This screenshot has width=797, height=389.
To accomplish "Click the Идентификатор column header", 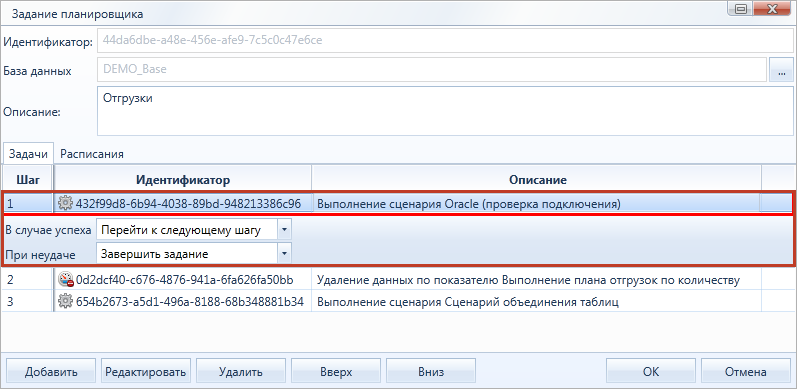I will [x=183, y=179].
